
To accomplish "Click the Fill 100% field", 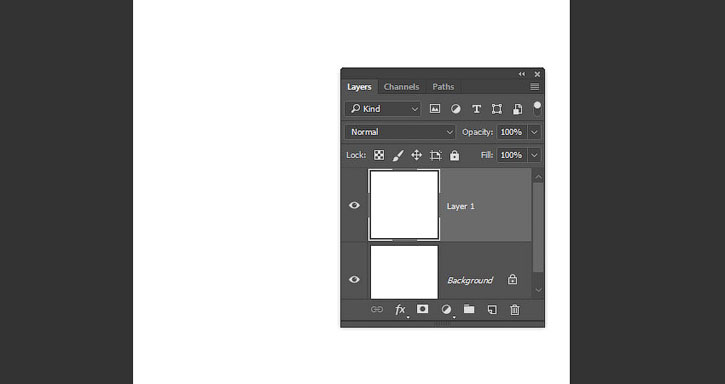I will (x=512, y=155).
